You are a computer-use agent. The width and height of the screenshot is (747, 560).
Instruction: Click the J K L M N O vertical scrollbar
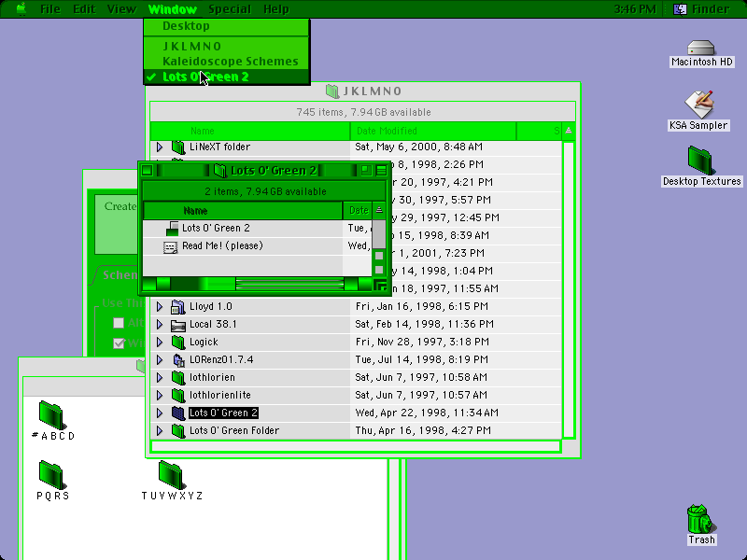(x=569, y=289)
